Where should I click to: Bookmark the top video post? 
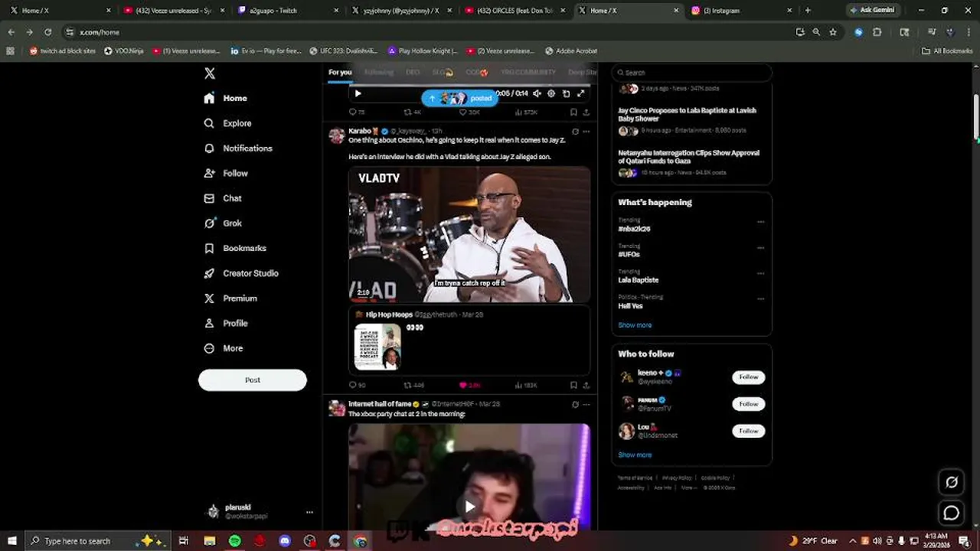point(573,112)
